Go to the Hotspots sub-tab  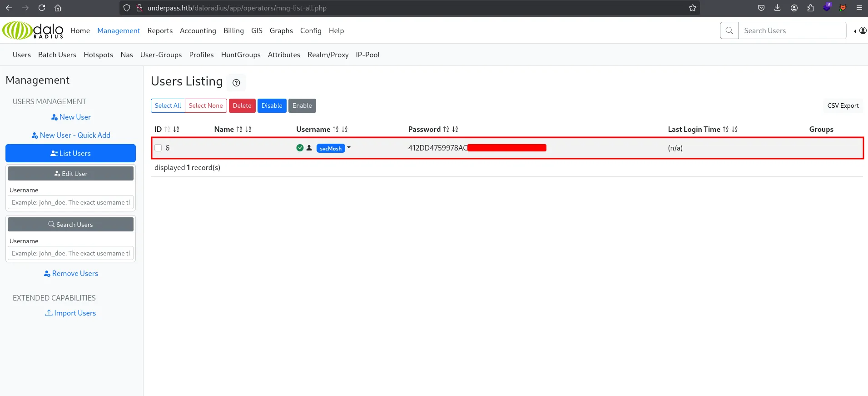(98, 55)
